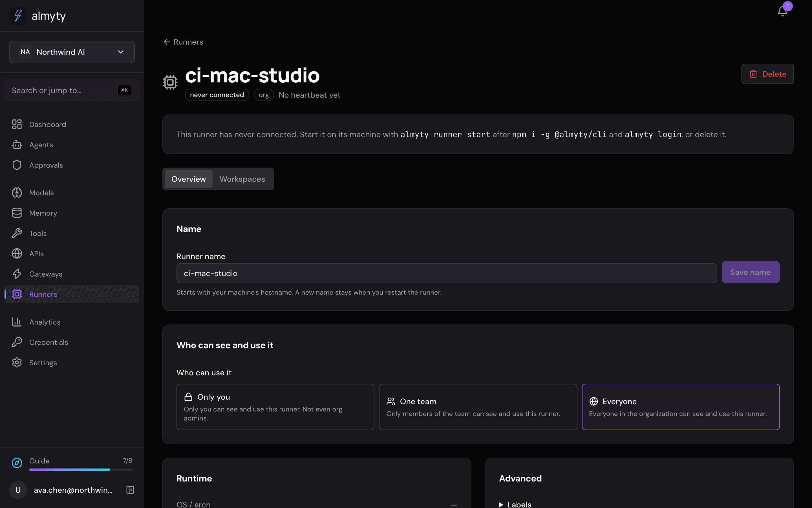
Task: Click the never connected status badge
Action: click(x=217, y=95)
